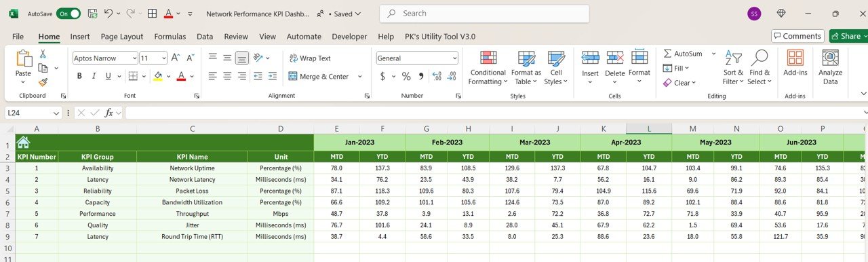Apply accounting dollar format
Image resolution: width=868 pixels, height=262 pixels.
pos(382,76)
